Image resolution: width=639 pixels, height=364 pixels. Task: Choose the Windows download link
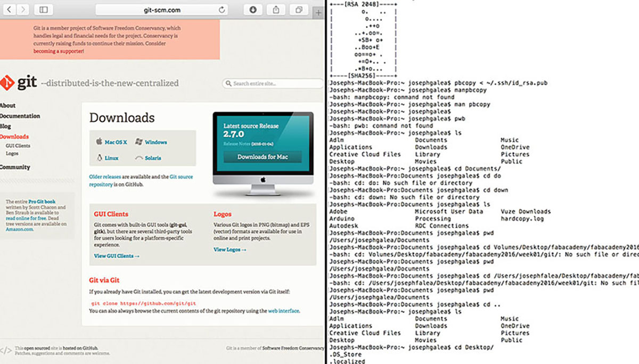(x=155, y=142)
